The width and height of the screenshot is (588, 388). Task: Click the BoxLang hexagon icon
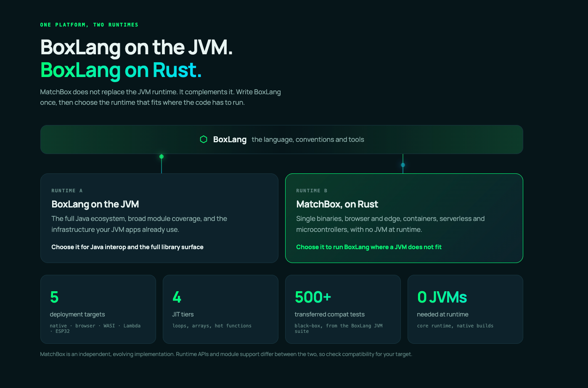coord(204,139)
